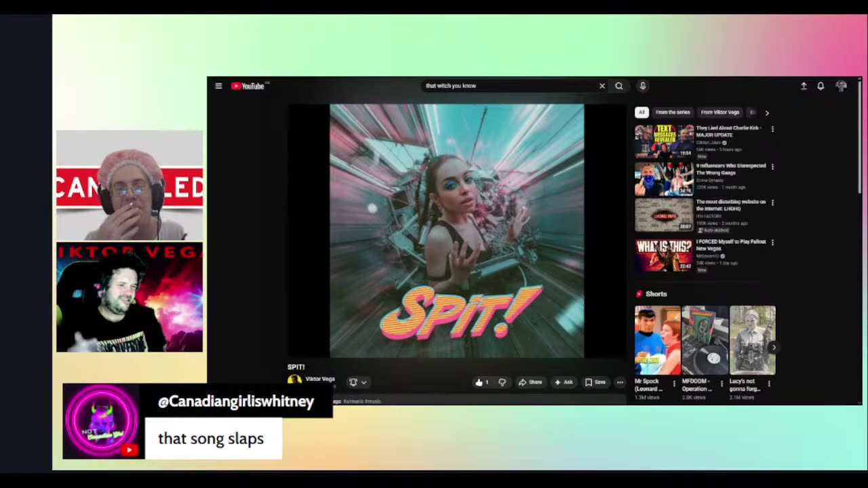
Task: Open options menu for Mr Spock short
Action: [674, 384]
